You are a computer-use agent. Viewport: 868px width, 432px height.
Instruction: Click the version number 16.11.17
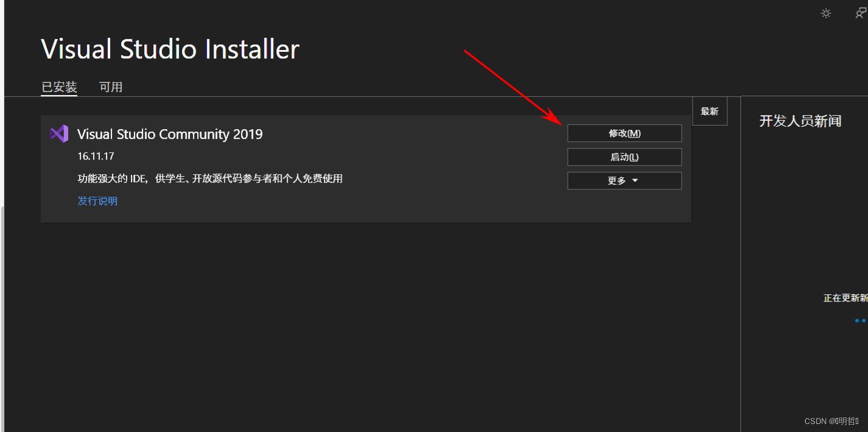(x=96, y=157)
